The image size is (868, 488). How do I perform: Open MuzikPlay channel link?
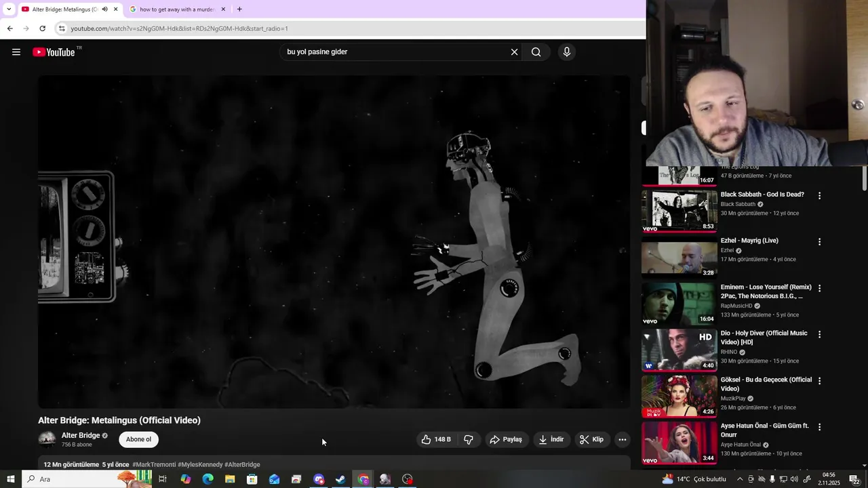tap(733, 399)
